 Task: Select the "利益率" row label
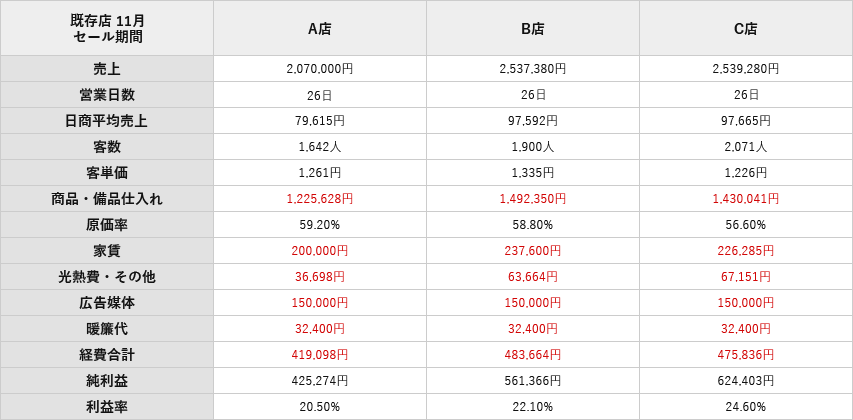tap(107, 407)
